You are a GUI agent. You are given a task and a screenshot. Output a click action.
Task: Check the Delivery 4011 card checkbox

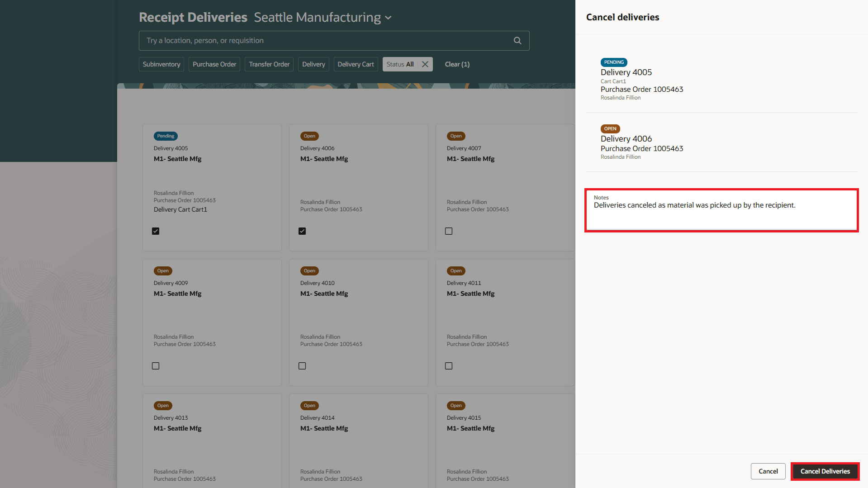[449, 366]
